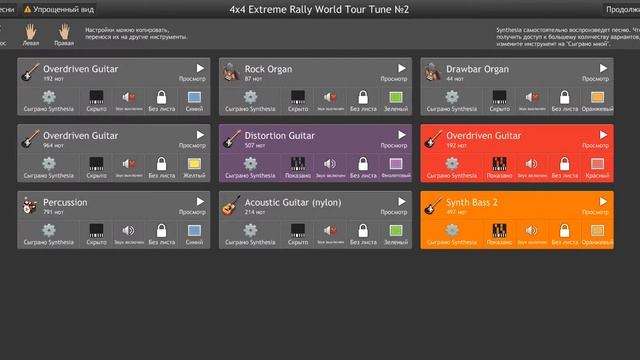Click the Rock Organ instrument icon

pyautogui.click(x=231, y=72)
